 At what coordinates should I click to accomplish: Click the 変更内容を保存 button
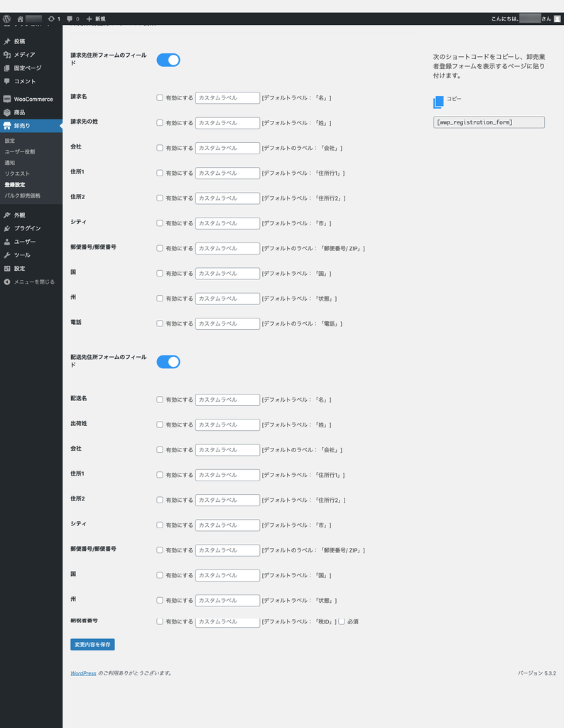92,645
